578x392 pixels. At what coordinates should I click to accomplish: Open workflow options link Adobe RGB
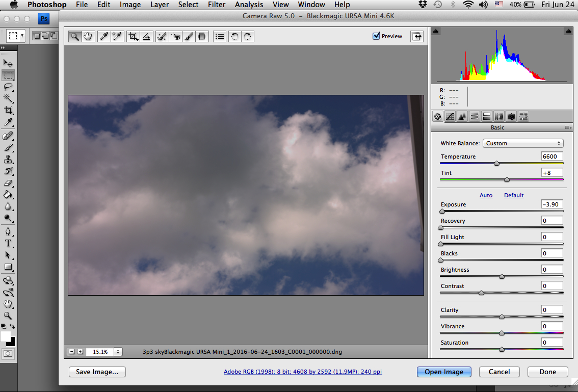click(x=303, y=372)
